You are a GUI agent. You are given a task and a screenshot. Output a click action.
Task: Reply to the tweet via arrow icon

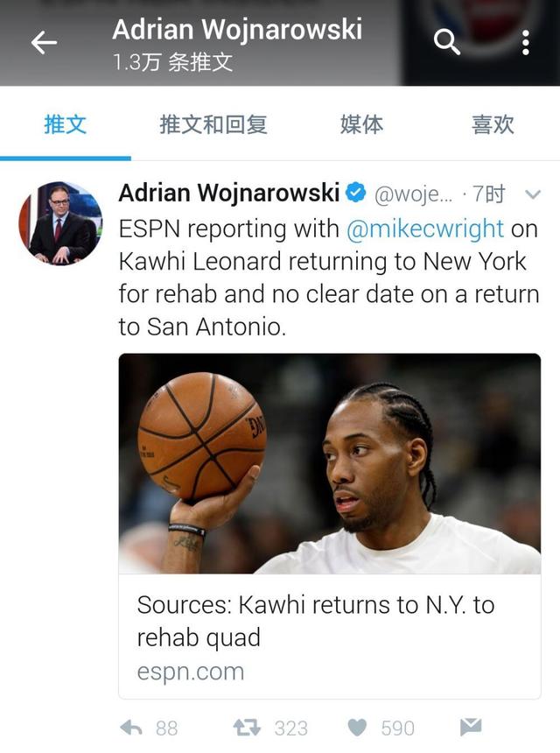pos(131,728)
